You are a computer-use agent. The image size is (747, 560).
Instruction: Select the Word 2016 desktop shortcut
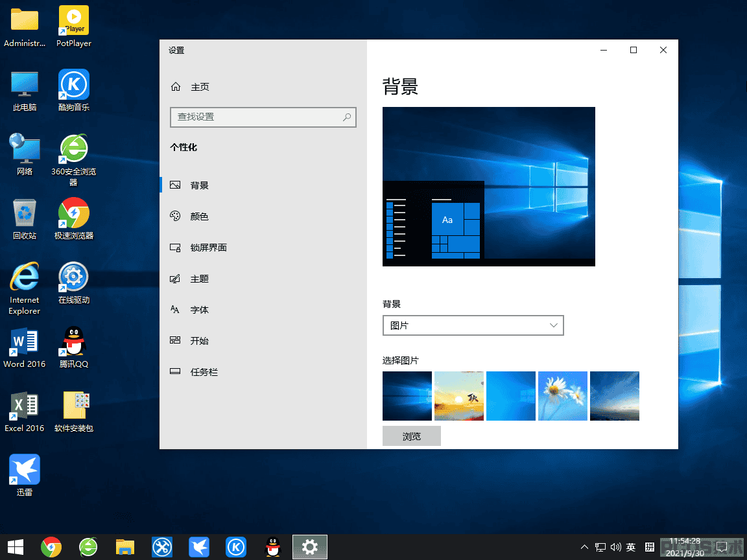click(24, 347)
